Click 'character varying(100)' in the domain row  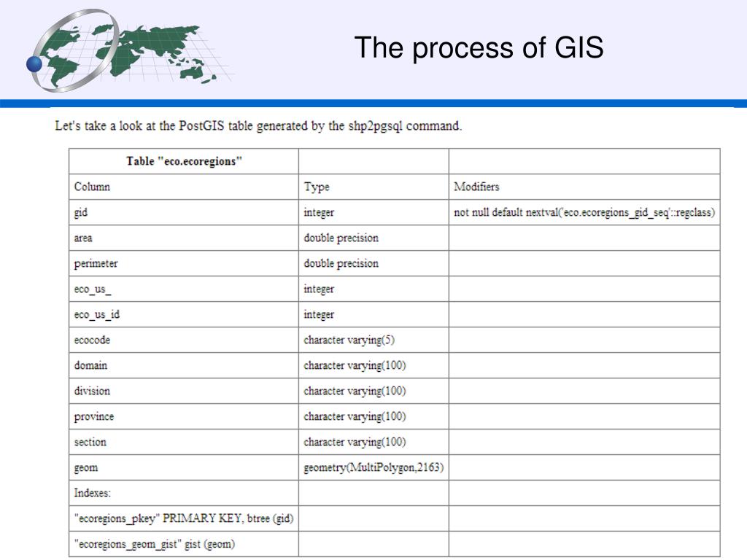coord(373,366)
